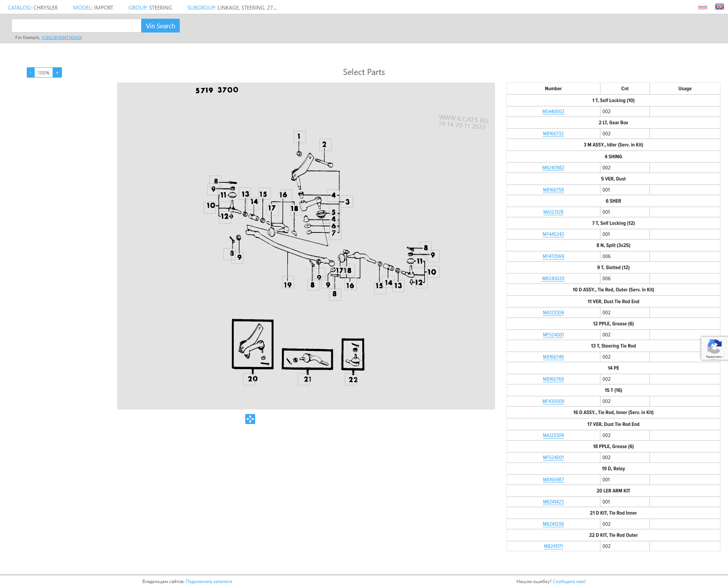Open part number MB166987 relay rod link
Screen dimensions: 728x588
coord(553,480)
